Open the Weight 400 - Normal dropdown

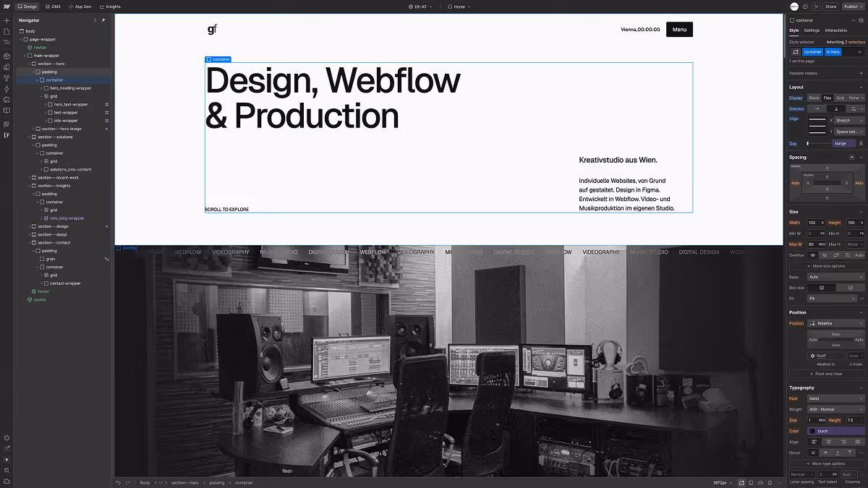point(836,409)
